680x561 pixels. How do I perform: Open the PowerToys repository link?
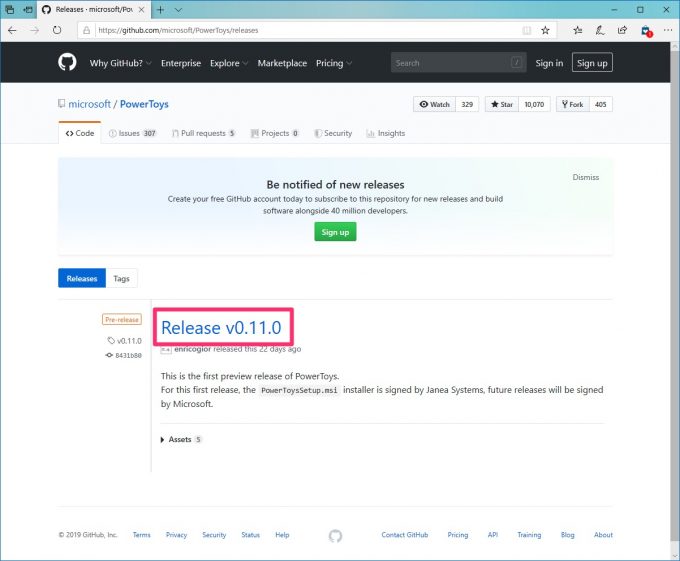144,104
